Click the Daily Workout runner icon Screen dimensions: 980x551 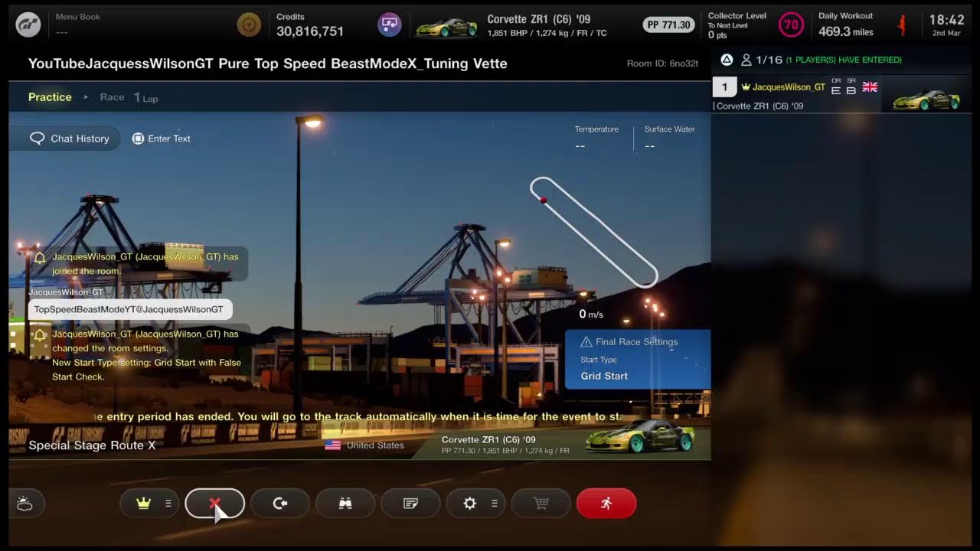point(903,25)
